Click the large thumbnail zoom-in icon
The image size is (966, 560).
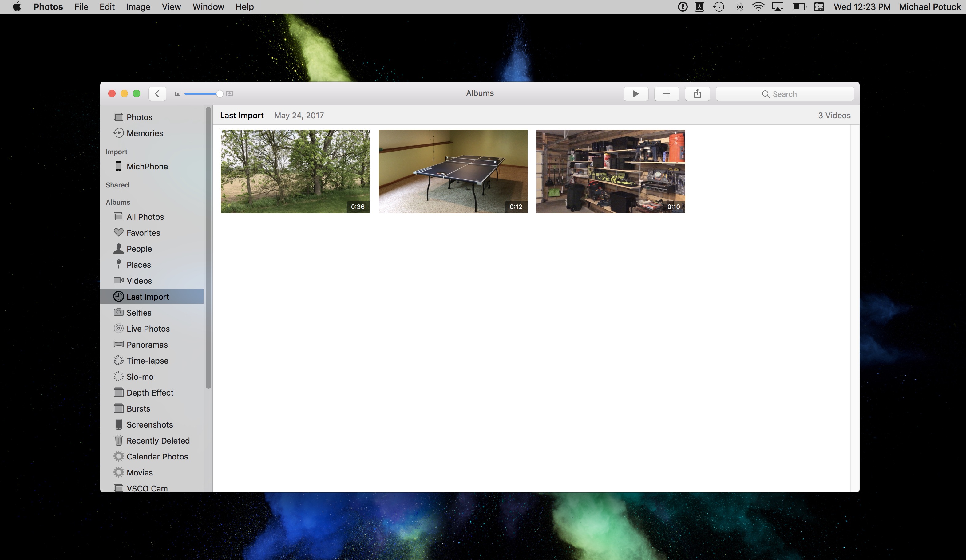point(230,93)
